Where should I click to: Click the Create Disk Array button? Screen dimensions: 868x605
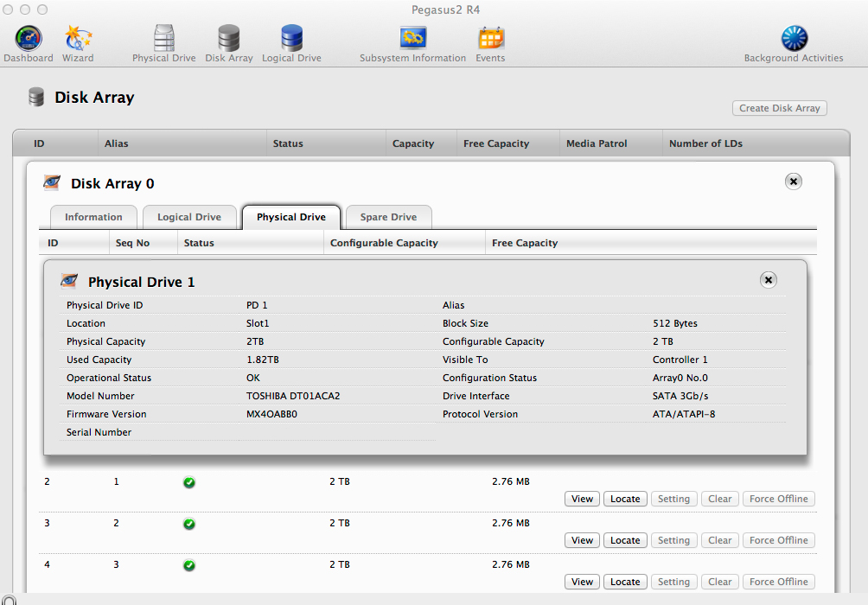[780, 108]
